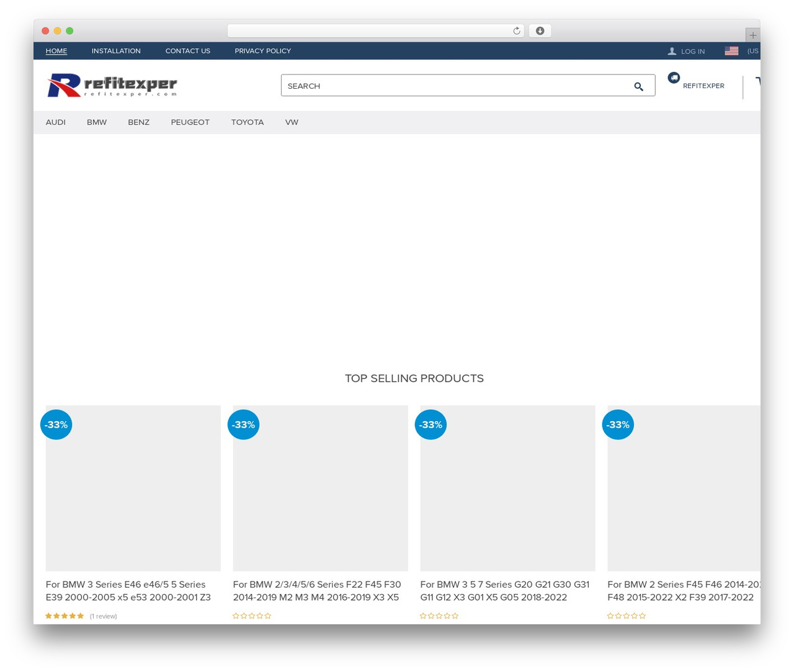Click the Log In link

pyautogui.click(x=693, y=51)
